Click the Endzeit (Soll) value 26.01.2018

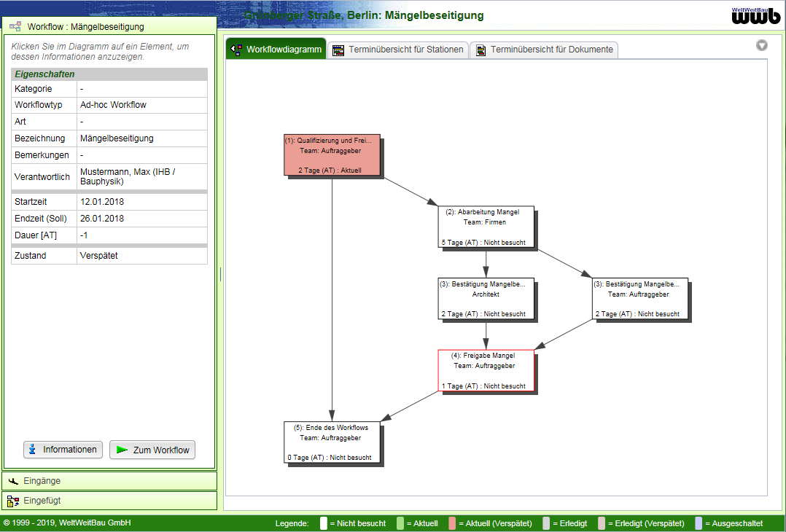102,219
